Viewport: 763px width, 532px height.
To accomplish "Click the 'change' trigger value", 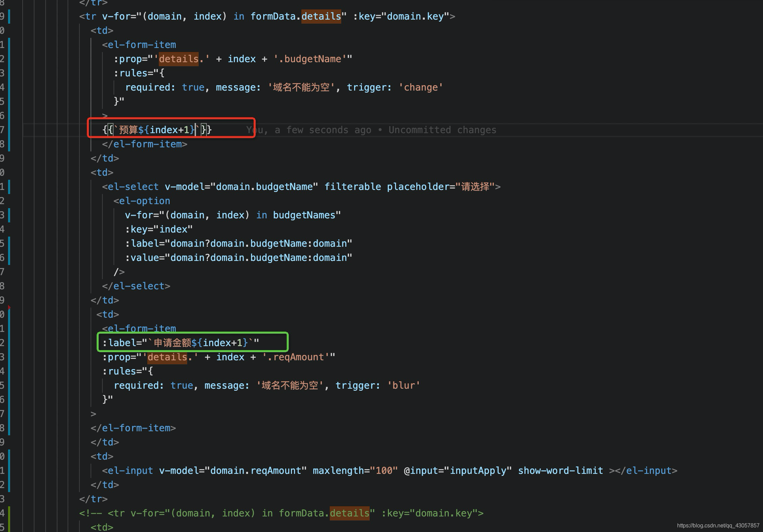I will [421, 88].
